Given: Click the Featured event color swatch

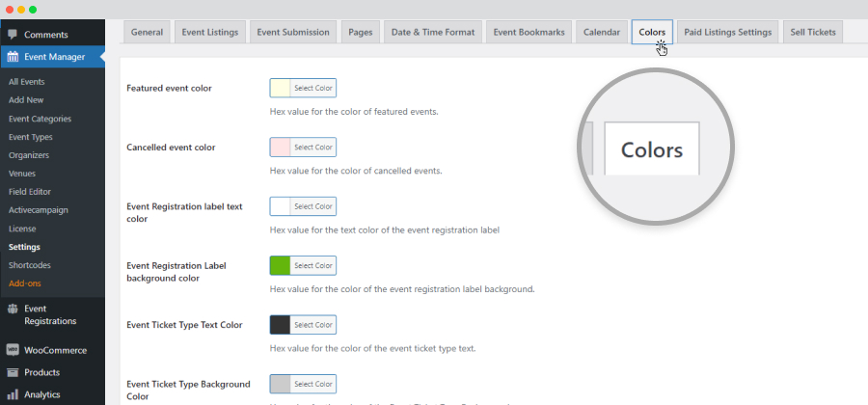Looking at the screenshot, I should coord(280,88).
